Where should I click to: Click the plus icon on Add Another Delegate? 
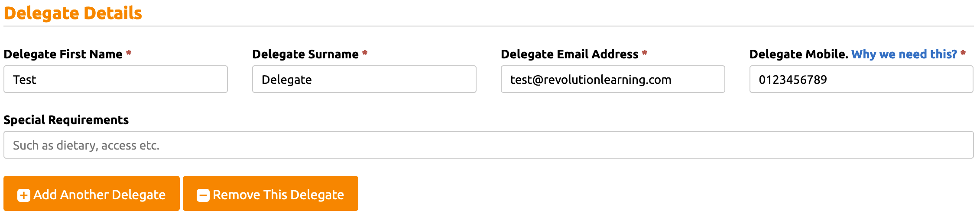[24, 195]
